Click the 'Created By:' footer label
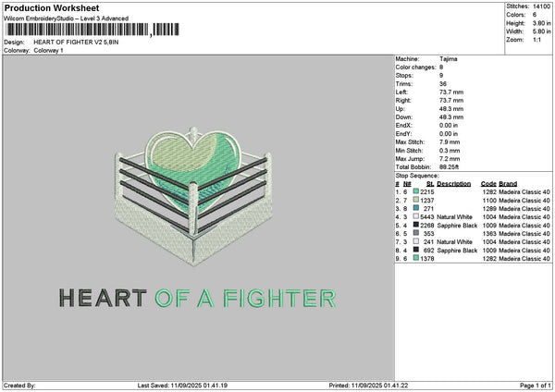The image size is (555, 392). 19,386
